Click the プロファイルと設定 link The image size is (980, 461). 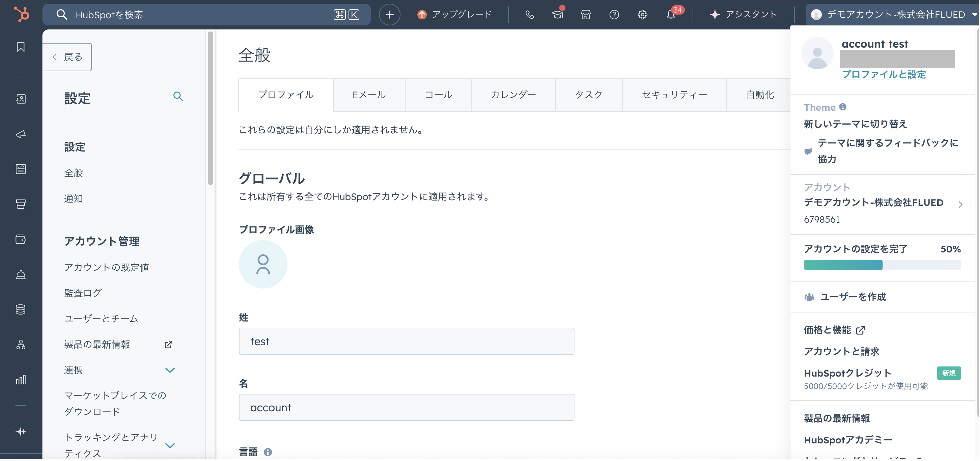[x=884, y=75]
